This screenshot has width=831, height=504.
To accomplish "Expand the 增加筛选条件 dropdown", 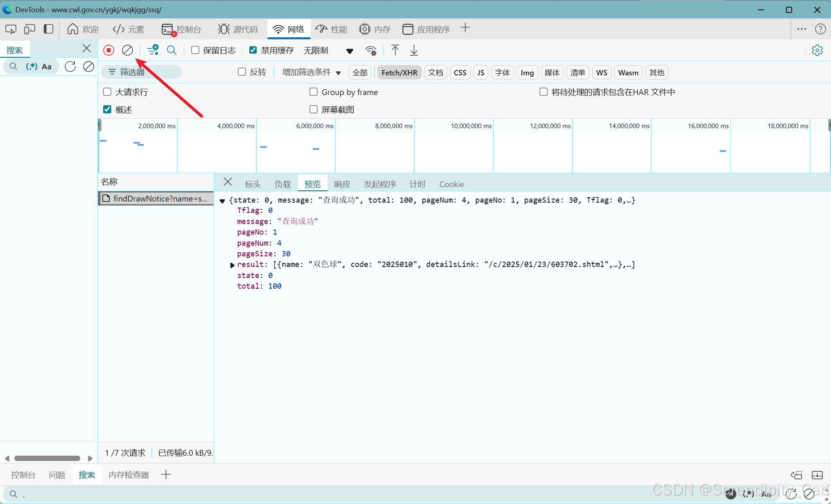I will pyautogui.click(x=311, y=72).
